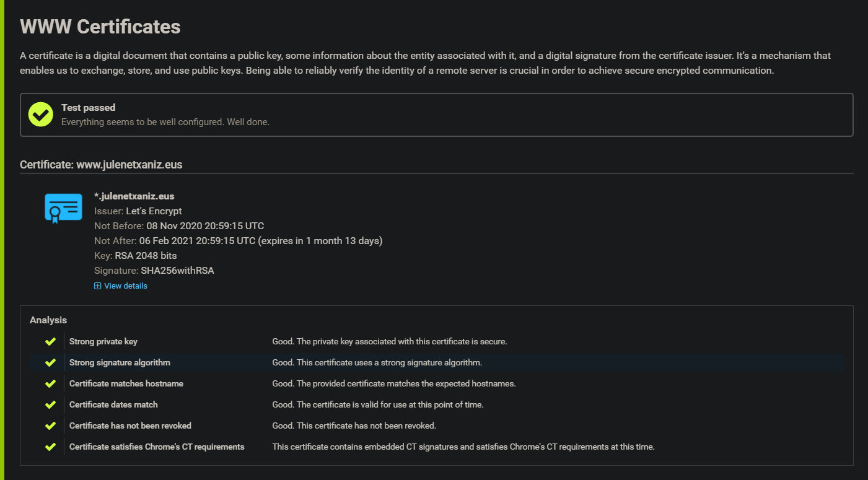Click the green Test passed checkmark icon
Image resolution: width=868 pixels, height=480 pixels.
pyautogui.click(x=41, y=115)
